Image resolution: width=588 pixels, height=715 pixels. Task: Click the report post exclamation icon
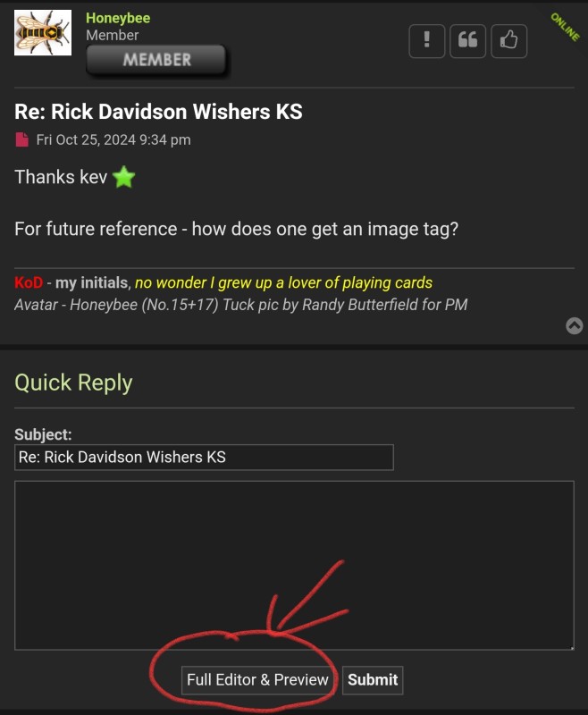(x=426, y=41)
